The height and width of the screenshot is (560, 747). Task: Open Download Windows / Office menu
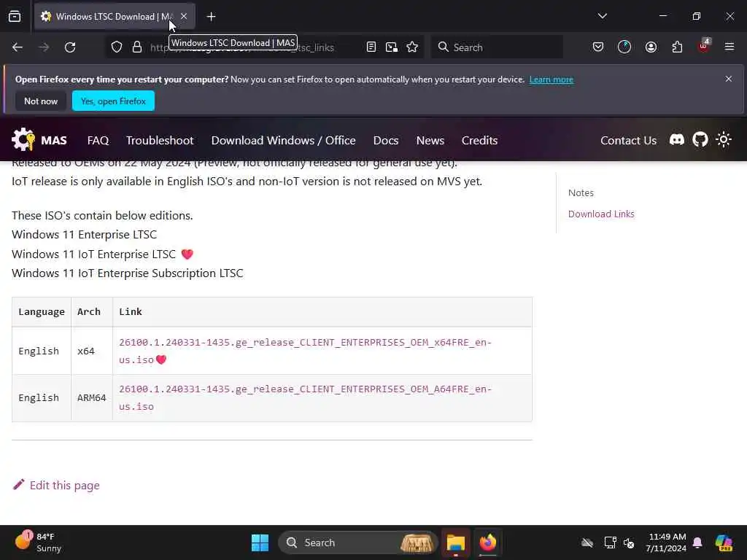[x=284, y=141]
